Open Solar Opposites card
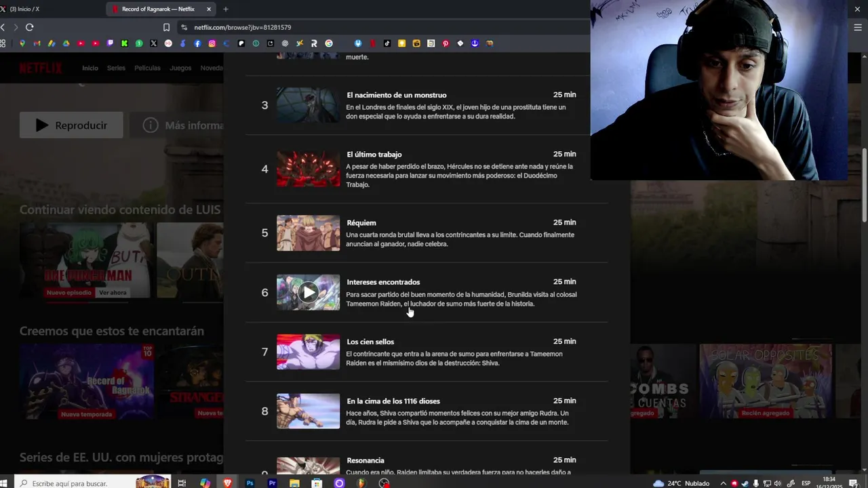The height and width of the screenshot is (488, 868). tap(765, 381)
